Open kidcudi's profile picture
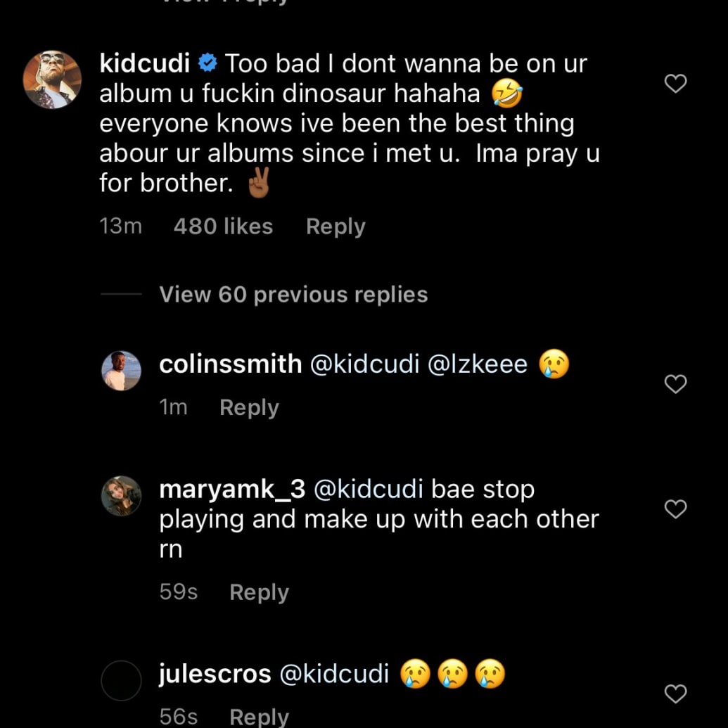Viewport: 728px width, 728px height. click(52, 79)
